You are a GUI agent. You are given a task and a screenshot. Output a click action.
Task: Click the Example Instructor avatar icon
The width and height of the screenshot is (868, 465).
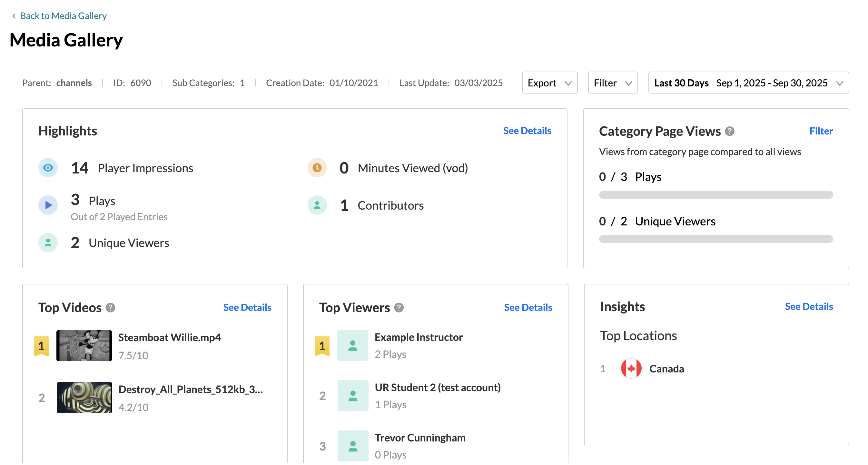point(352,346)
